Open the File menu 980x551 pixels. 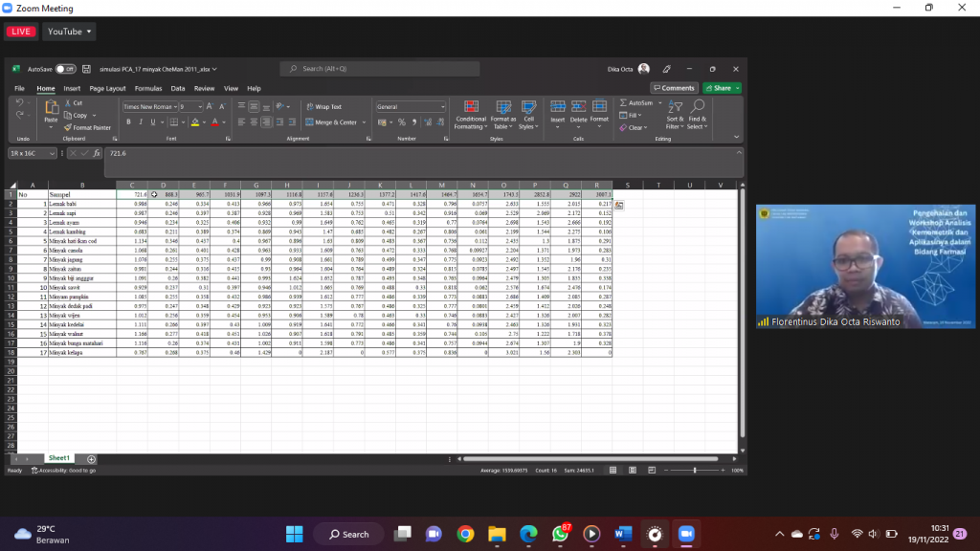(x=19, y=89)
